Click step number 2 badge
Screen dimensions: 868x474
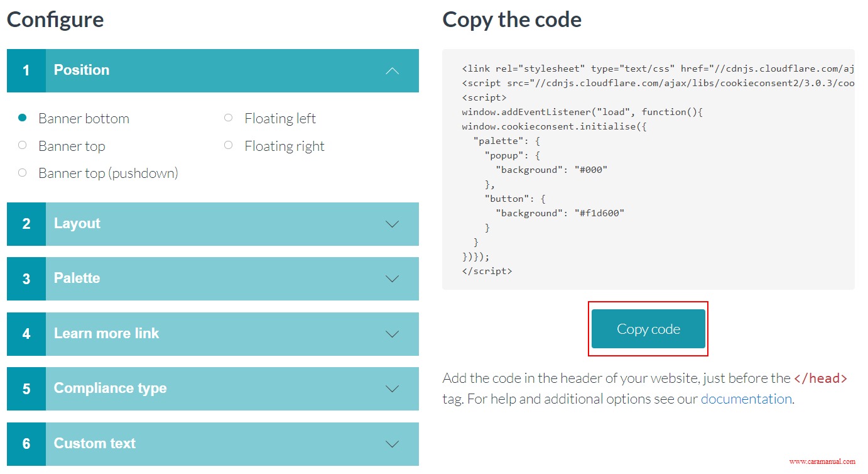tap(26, 224)
